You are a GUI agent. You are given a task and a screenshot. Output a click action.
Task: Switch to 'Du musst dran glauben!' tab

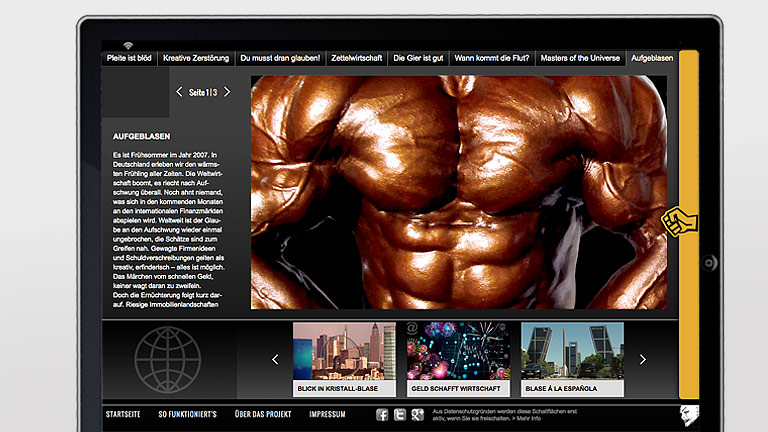(280, 58)
